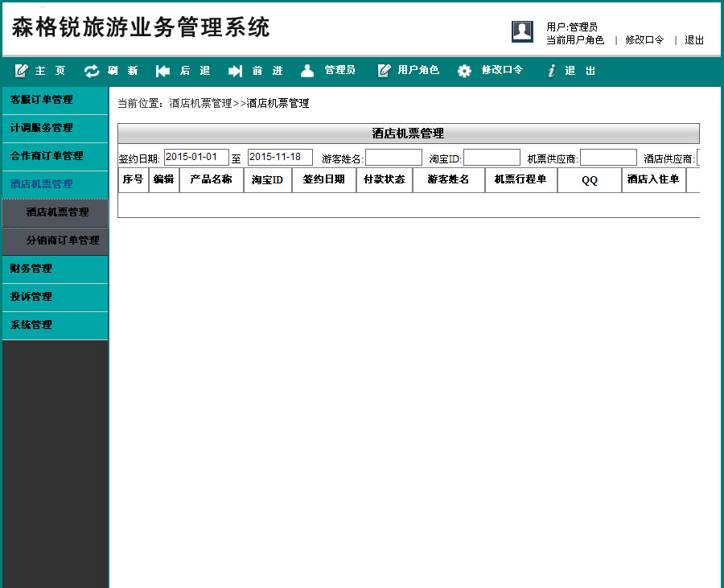The height and width of the screenshot is (588, 724).
Task: Click the 游客姓名 column header
Action: coord(448,180)
